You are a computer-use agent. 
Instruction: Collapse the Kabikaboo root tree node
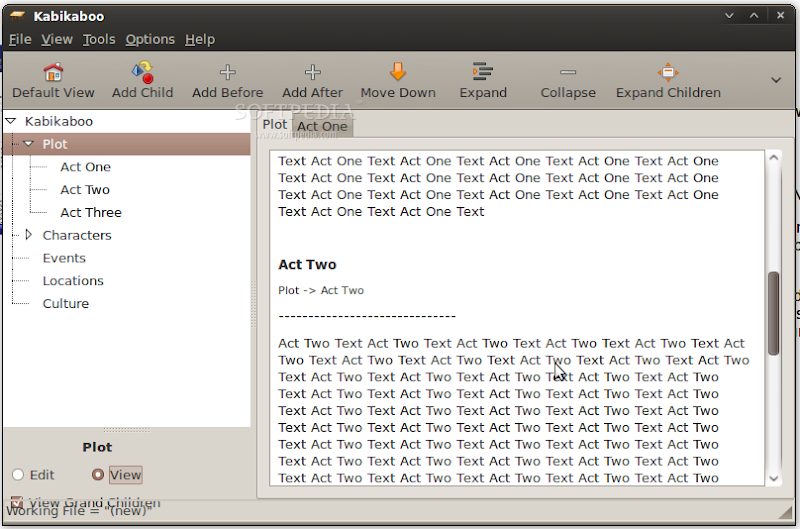tap(11, 121)
